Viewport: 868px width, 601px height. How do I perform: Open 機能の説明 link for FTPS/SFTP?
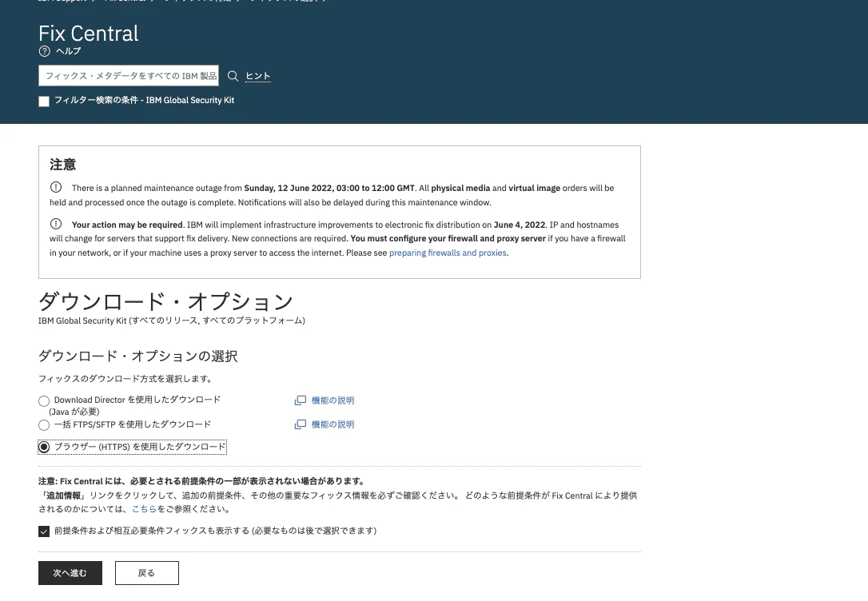[x=332, y=424]
